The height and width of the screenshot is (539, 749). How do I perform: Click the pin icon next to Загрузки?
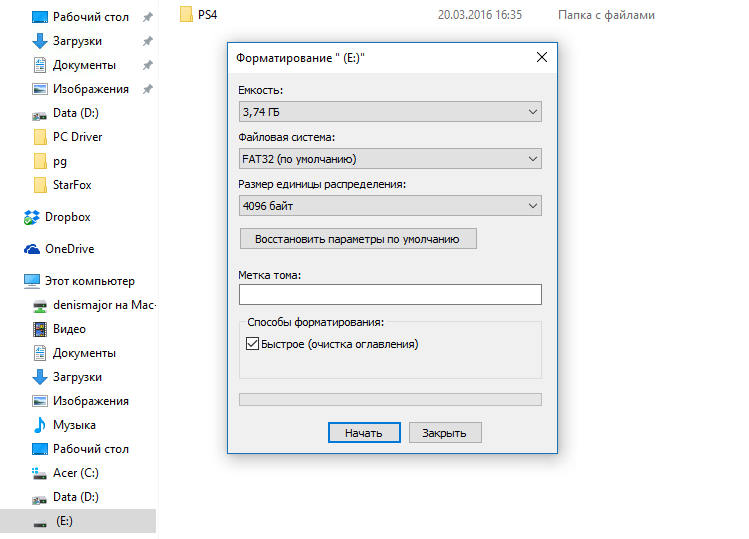(x=148, y=41)
